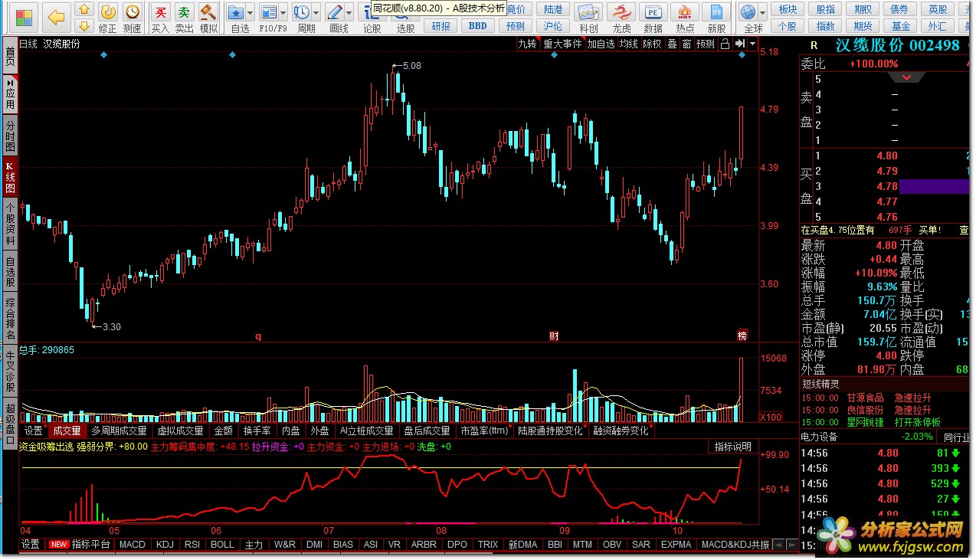
Task: Click the 板块 button
Action: (x=787, y=9)
